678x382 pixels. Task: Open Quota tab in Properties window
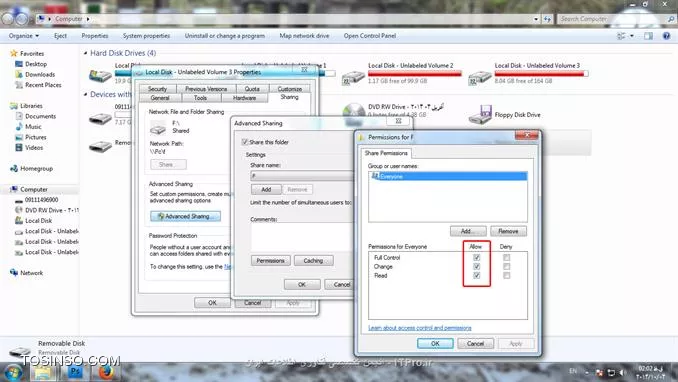[252, 89]
